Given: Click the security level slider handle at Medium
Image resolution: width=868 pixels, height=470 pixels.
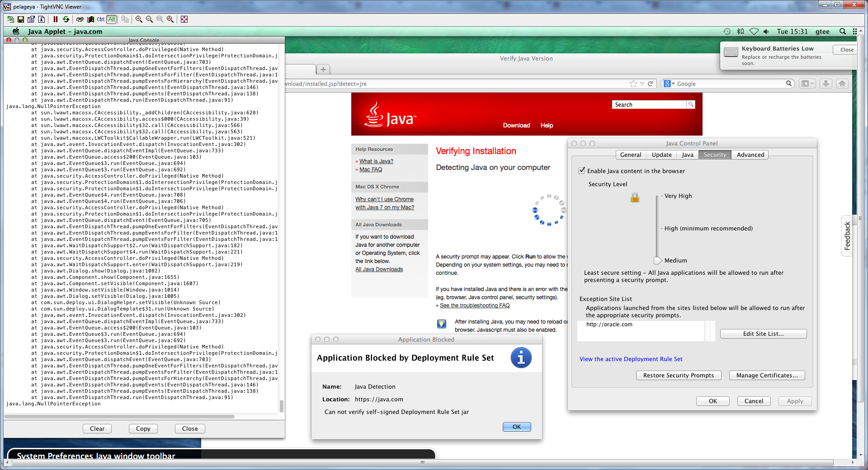Looking at the screenshot, I should [x=658, y=260].
